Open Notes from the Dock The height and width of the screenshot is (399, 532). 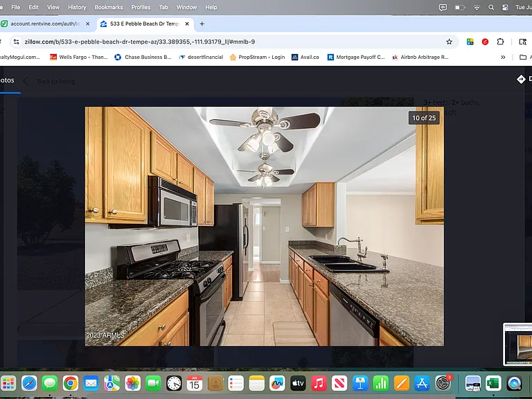[x=256, y=383]
